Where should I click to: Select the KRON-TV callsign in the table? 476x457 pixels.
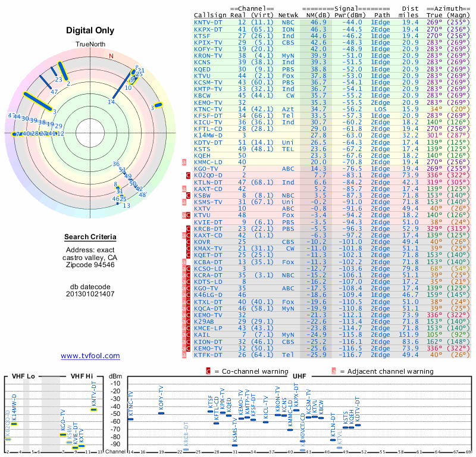208,55
